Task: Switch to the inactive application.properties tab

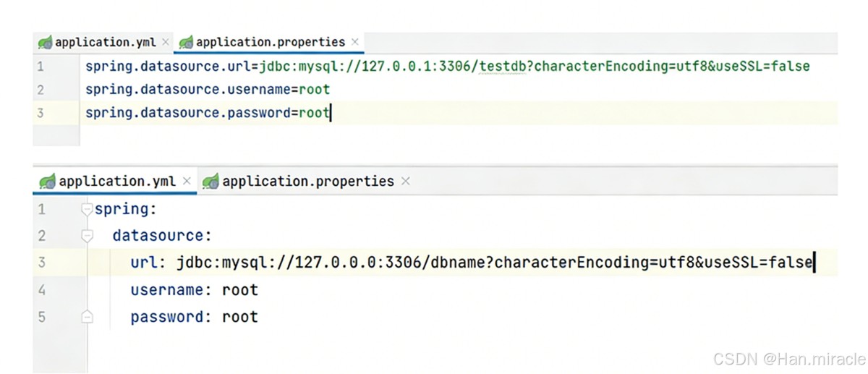Action: (307, 181)
